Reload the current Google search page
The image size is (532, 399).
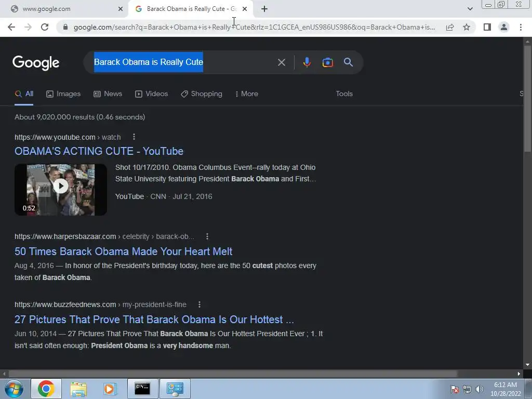45,27
